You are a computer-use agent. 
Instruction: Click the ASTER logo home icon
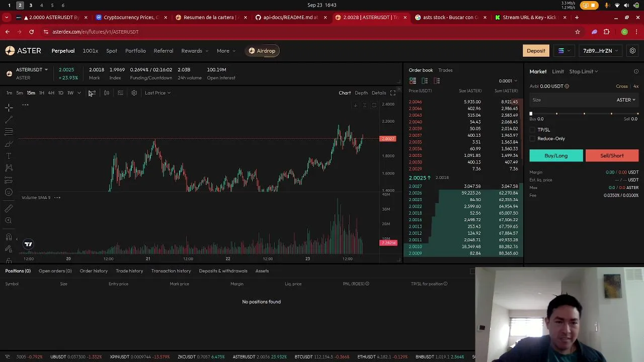(23, 51)
